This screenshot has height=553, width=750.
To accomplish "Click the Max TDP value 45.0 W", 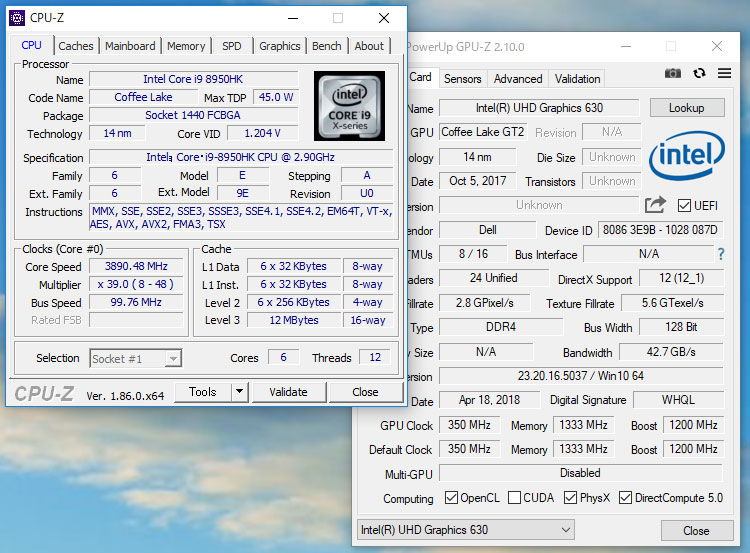I will tap(276, 97).
